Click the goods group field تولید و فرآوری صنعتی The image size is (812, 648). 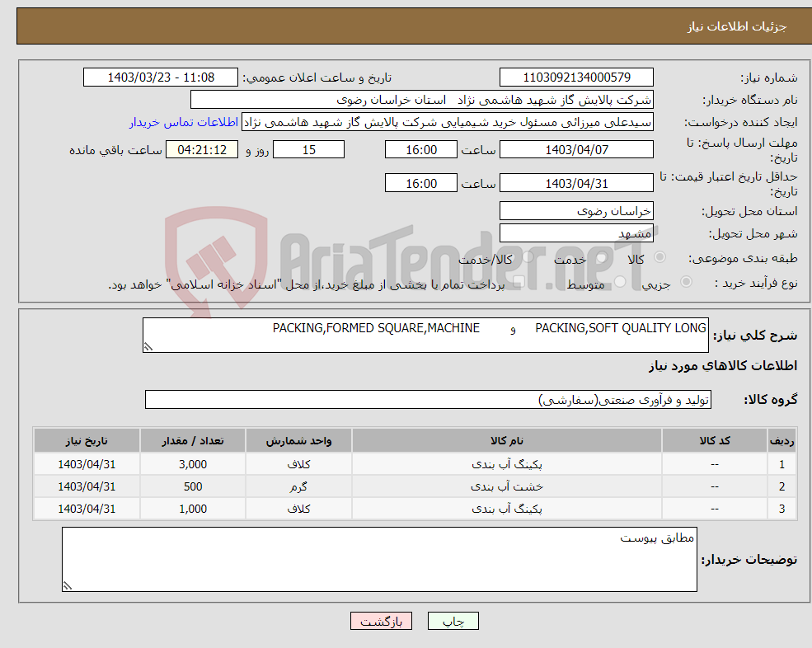[x=429, y=399]
